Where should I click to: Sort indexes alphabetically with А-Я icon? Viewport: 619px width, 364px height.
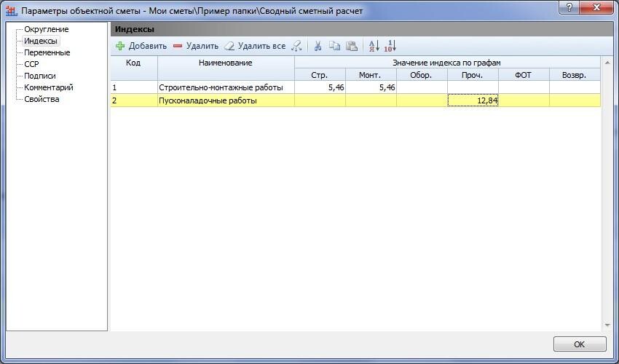[x=374, y=46]
